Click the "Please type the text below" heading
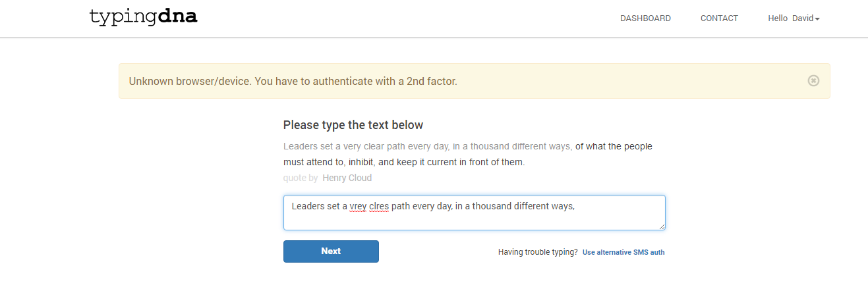Screen dimensions: 868x287 click(x=353, y=125)
